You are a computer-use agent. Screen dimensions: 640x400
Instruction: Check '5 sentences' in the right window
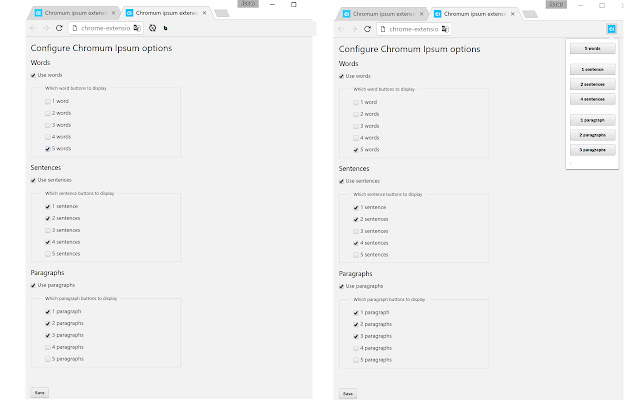(356, 255)
